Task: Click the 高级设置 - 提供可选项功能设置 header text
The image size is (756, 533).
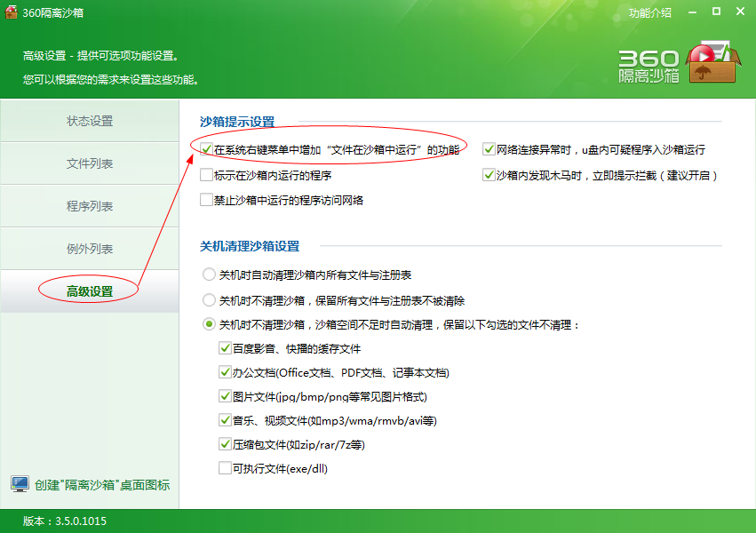Action: [100, 56]
